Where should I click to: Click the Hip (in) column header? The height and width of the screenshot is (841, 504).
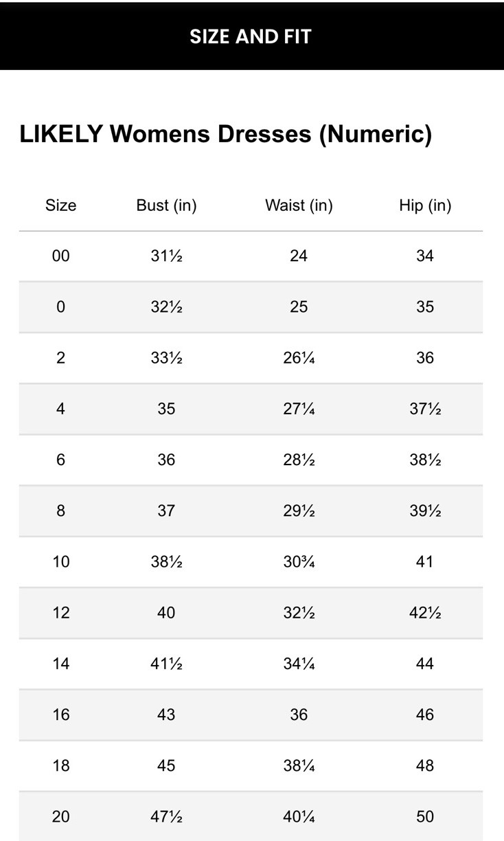(x=425, y=205)
